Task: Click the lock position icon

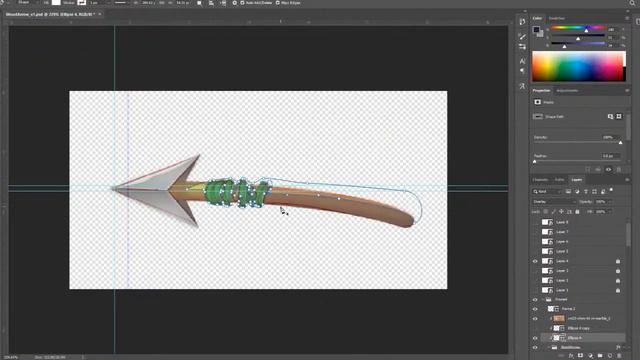Action: pos(561,211)
